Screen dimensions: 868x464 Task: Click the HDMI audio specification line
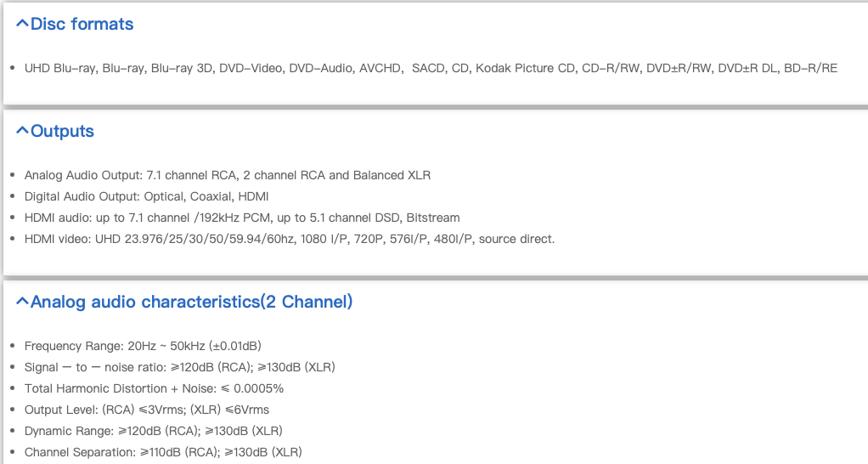coord(242,218)
